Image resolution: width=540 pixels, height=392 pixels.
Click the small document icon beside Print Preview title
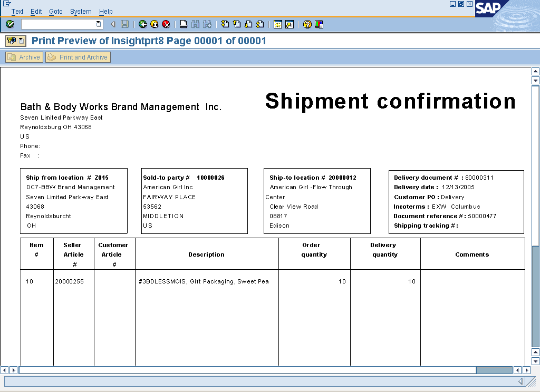click(x=21, y=41)
